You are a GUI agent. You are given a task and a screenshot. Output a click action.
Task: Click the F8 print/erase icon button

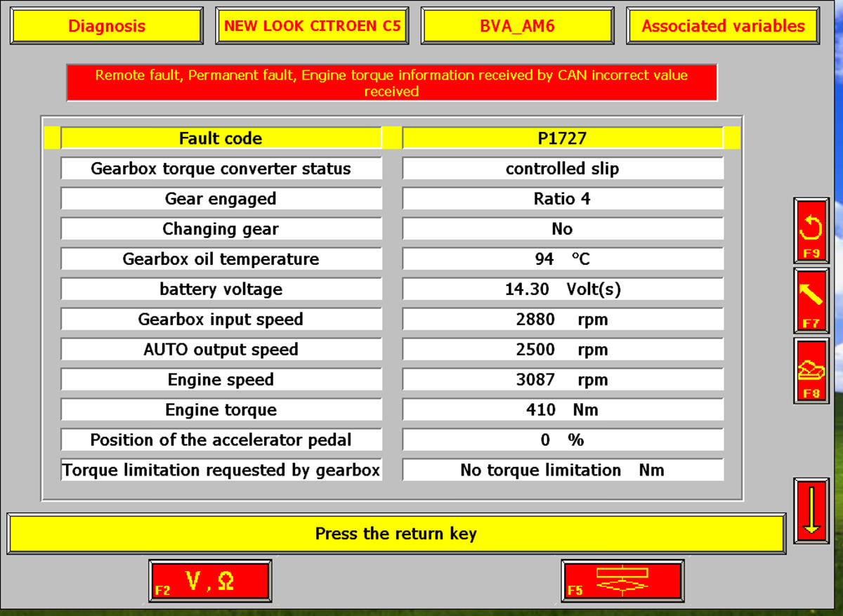(811, 370)
